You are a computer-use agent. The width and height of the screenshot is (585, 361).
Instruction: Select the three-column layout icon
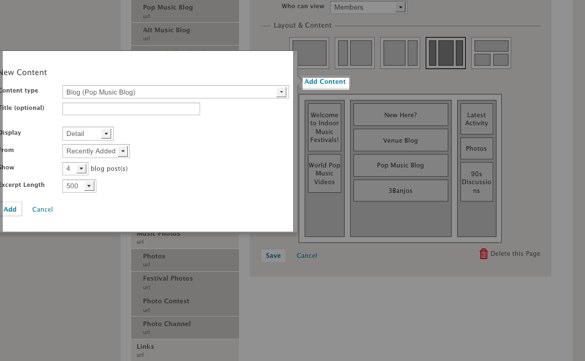pyautogui.click(x=445, y=53)
